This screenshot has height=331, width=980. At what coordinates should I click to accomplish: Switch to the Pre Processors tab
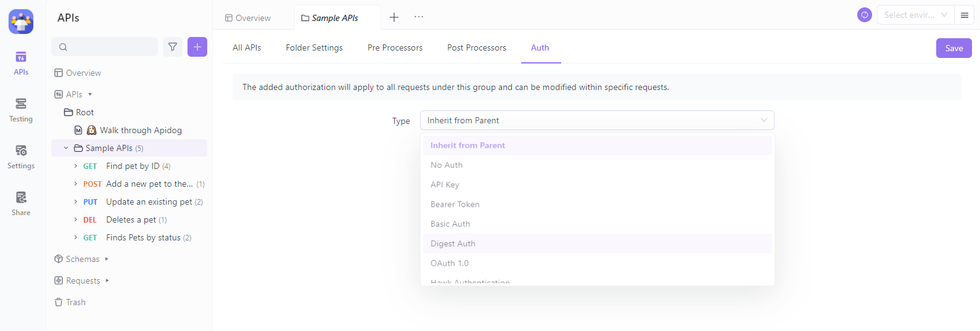click(395, 47)
